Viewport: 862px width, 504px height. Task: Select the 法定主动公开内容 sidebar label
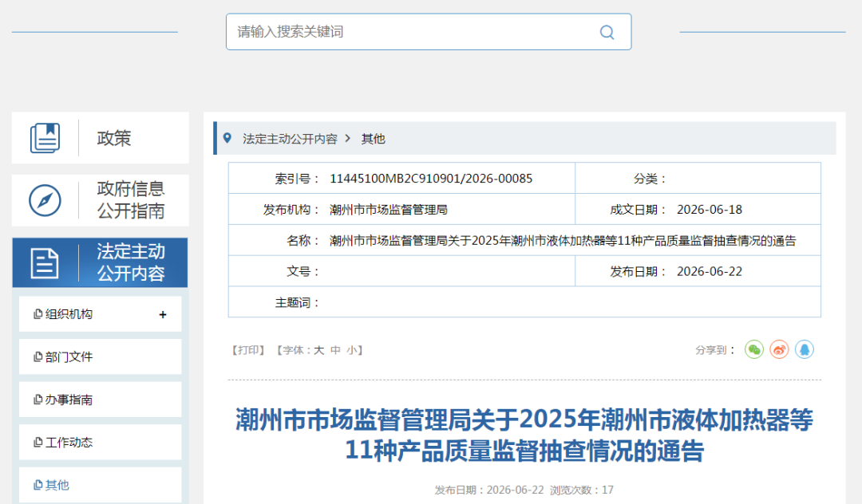click(x=131, y=262)
